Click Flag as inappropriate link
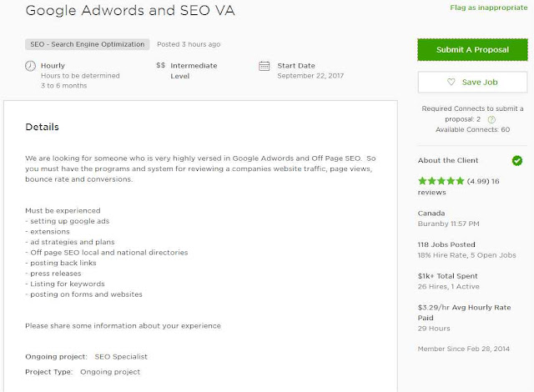The width and height of the screenshot is (534, 392). 488,9
